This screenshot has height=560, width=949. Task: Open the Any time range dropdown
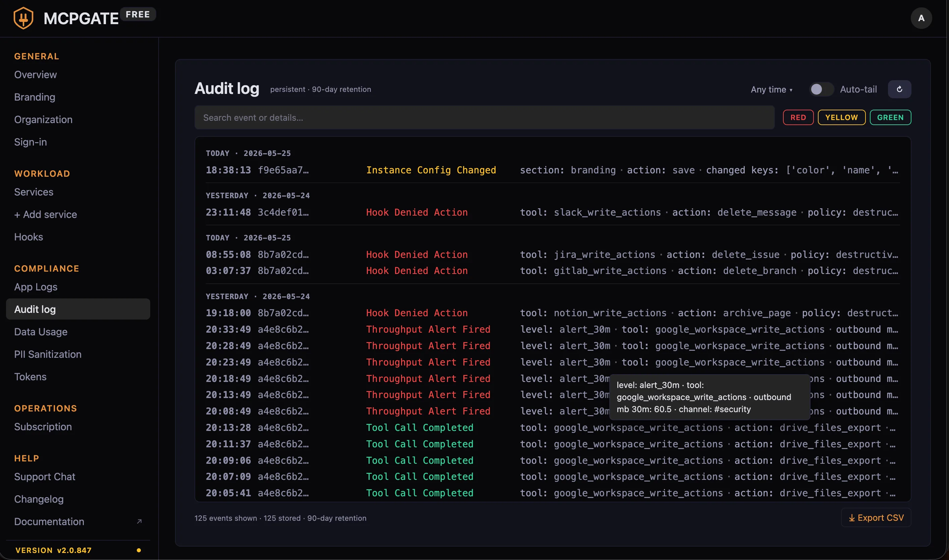coord(771,90)
